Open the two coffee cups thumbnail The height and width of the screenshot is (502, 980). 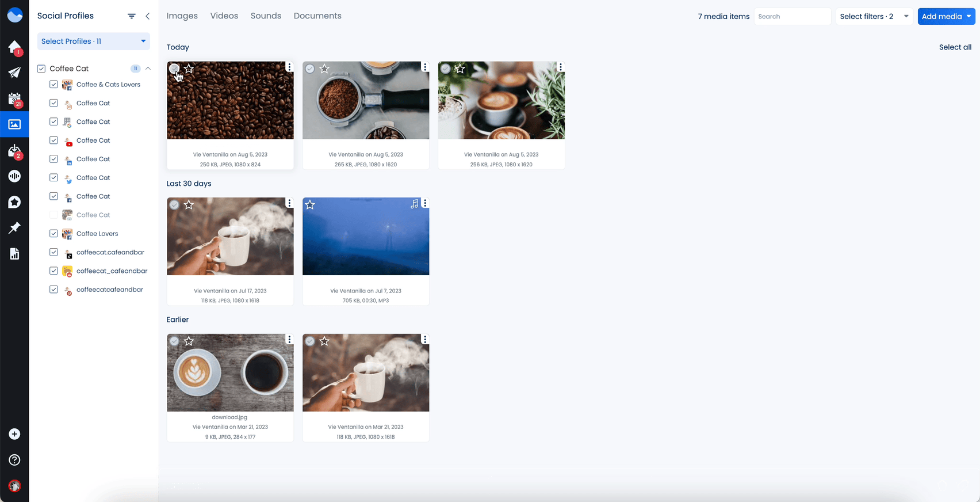pyautogui.click(x=230, y=372)
